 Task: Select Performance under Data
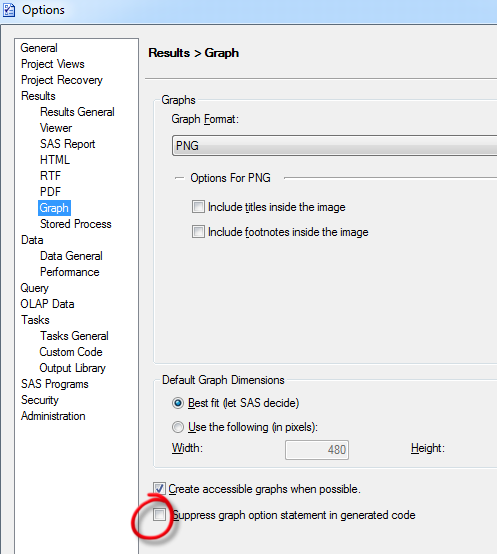tap(70, 272)
